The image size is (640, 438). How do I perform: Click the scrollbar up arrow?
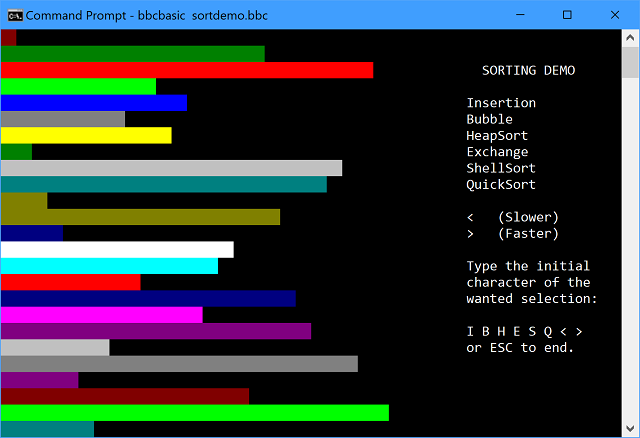pyautogui.click(x=631, y=38)
